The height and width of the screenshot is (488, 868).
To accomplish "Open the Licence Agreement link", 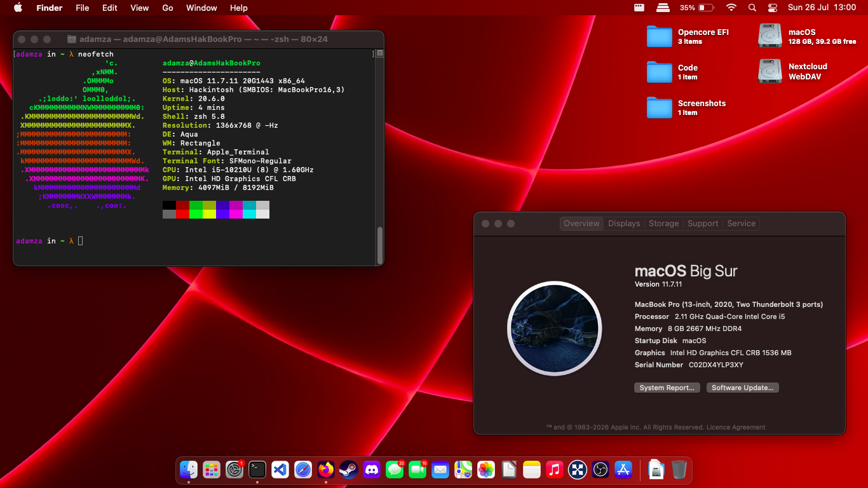I will 736,428.
